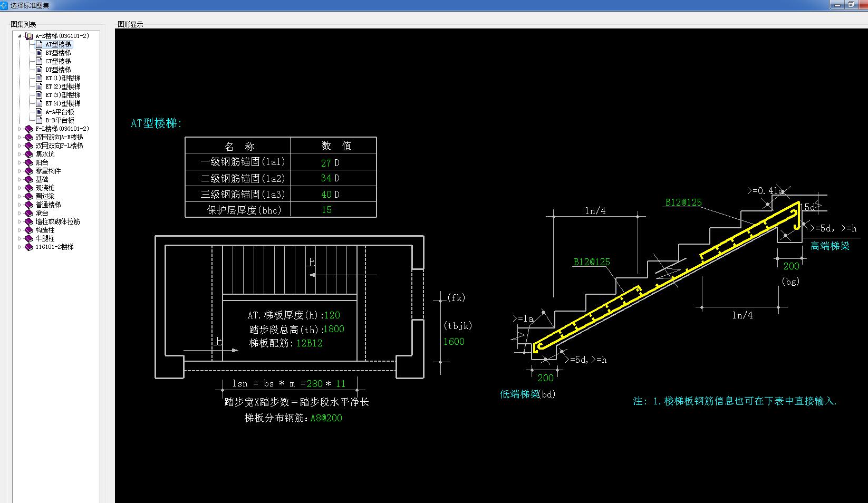
Task: Expand the 阳台 node arrow
Action: (20, 162)
